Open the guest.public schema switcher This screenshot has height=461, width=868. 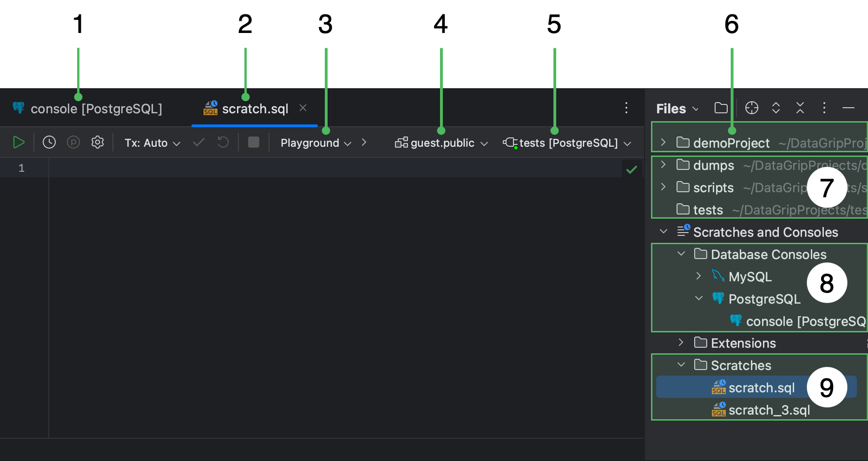click(x=441, y=143)
